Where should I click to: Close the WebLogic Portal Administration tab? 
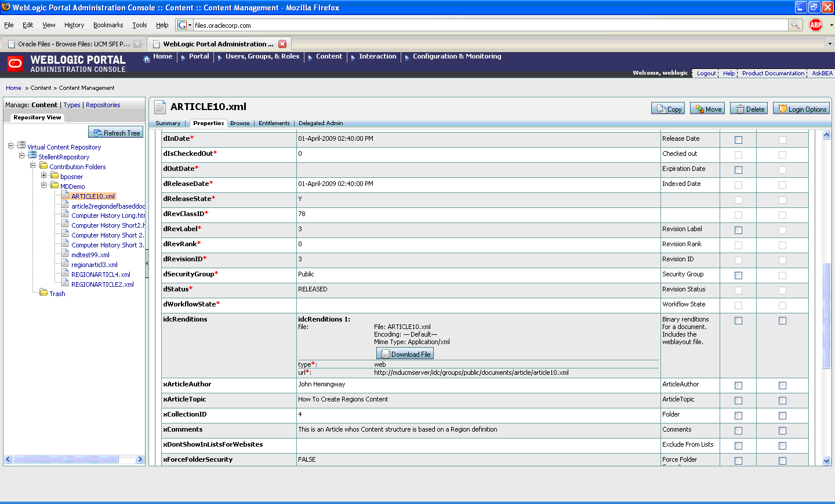click(x=282, y=44)
